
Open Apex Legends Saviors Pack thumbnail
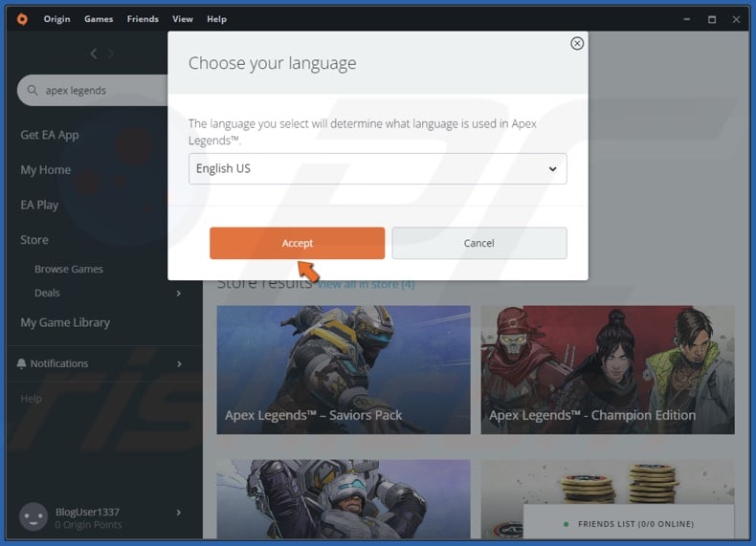344,370
